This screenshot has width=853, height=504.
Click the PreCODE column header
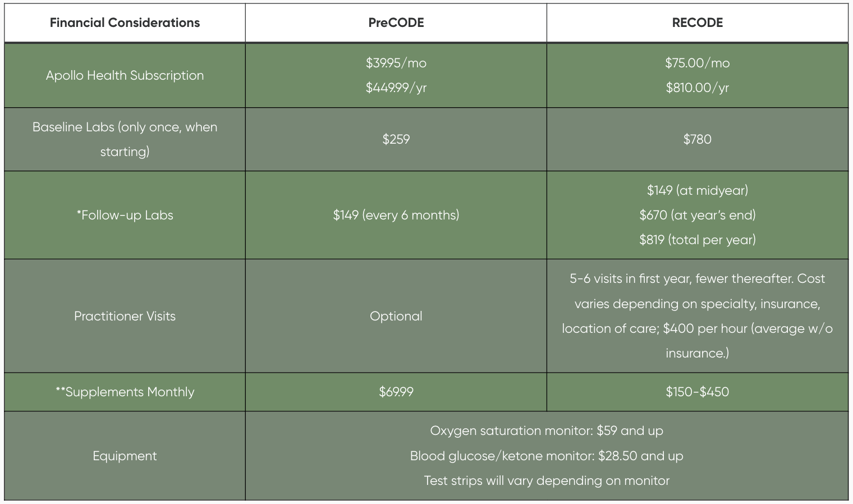[396, 23]
